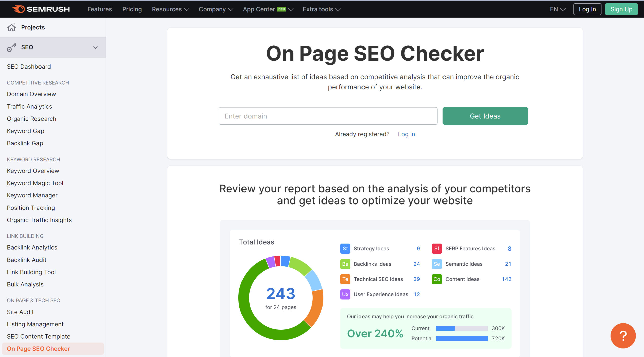Open Site Audit in the sidebar

click(x=20, y=312)
